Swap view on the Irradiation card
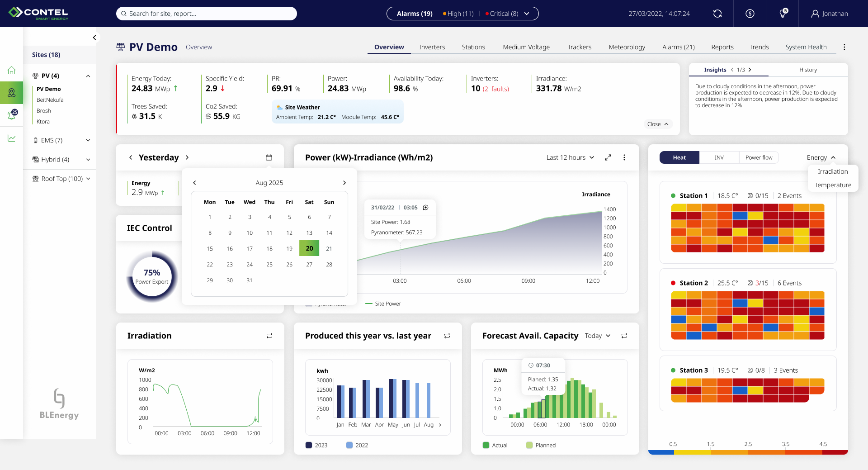868x470 pixels. coord(269,336)
